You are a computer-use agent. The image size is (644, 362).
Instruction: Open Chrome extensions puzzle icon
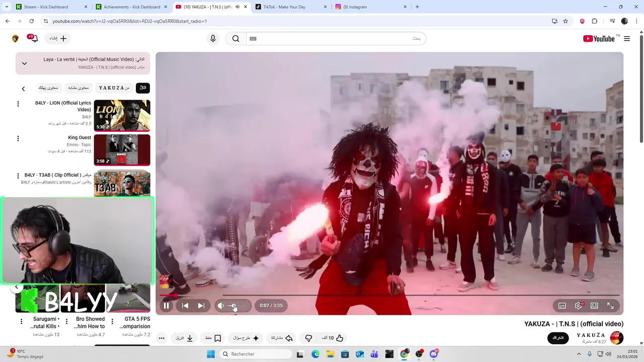click(595, 21)
